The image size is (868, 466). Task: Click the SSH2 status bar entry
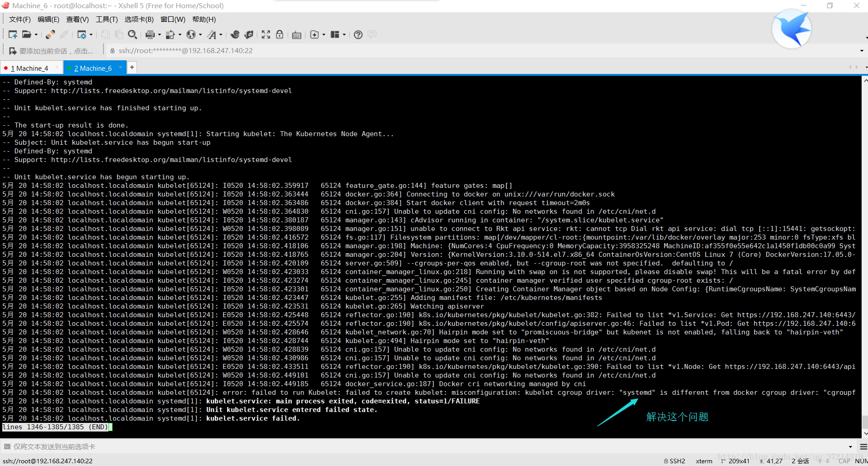click(x=675, y=461)
